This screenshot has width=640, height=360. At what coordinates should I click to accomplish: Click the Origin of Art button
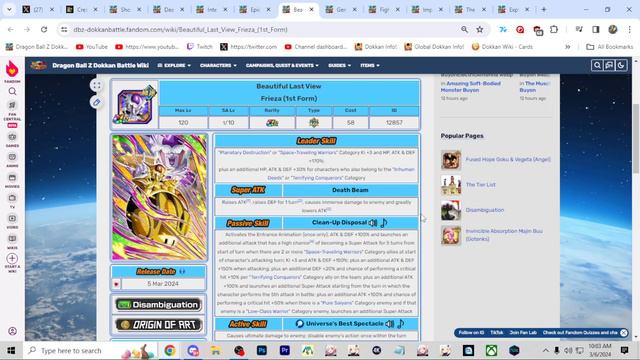point(159,324)
